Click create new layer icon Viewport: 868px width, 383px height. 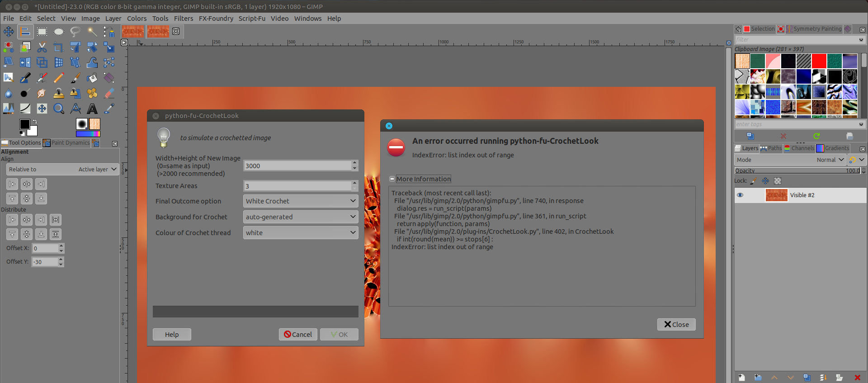(x=741, y=378)
